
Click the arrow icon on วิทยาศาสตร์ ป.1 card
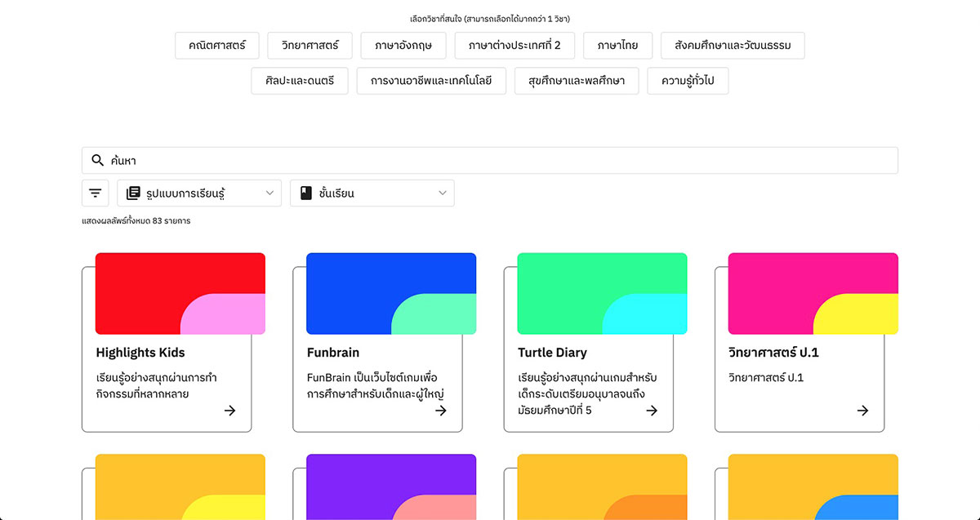862,411
